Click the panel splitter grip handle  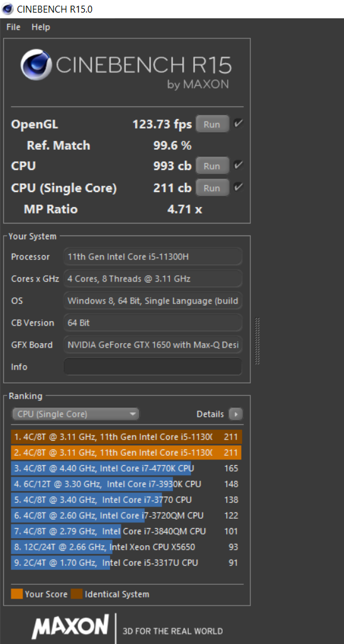click(257, 341)
